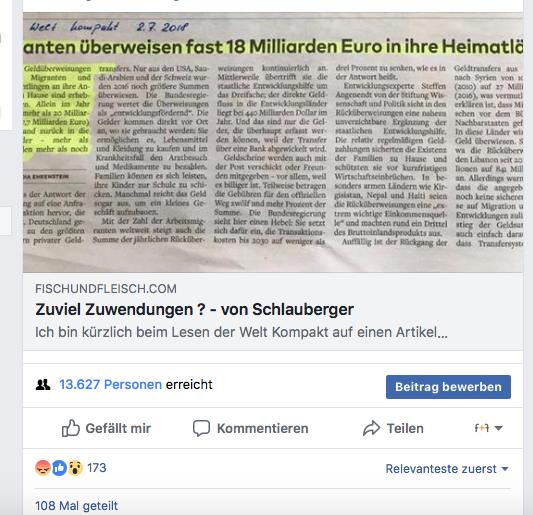Viewport: 533px width, 515px height.
Task: Open the post-as profile selector arrow
Action: [x=498, y=428]
